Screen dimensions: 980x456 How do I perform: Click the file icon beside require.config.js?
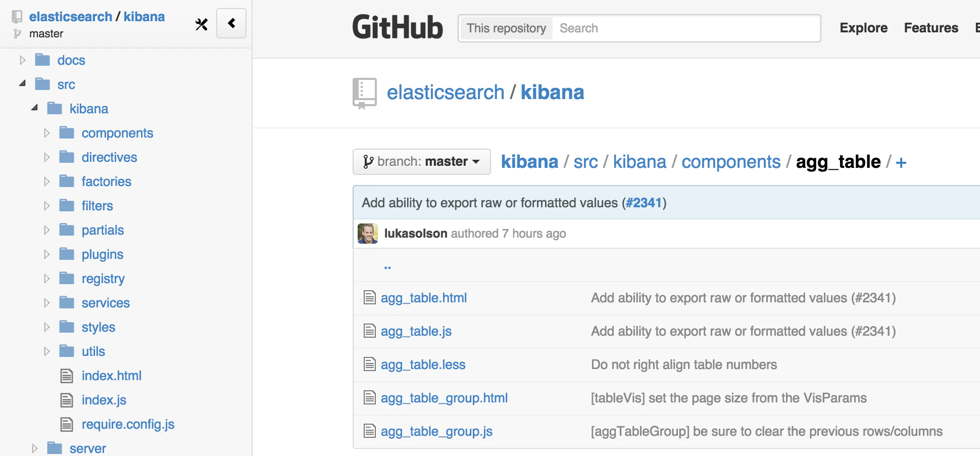67,424
